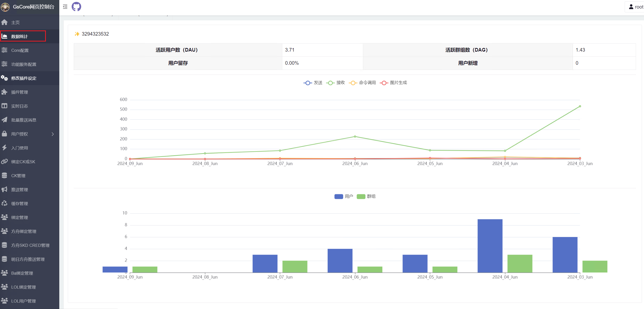644x309 pixels.
Task: Click the DAG value 1.43
Action: [x=580, y=50]
